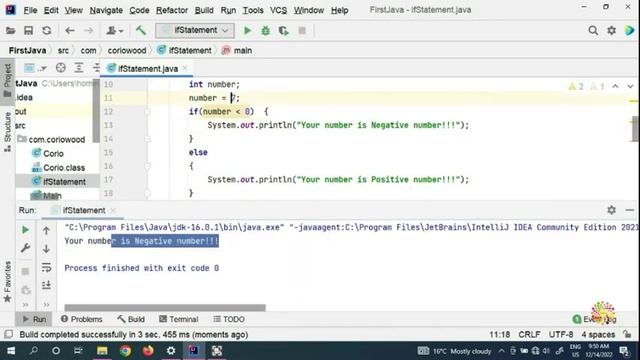This screenshot has height=360, width=640.
Task: Expand all icon in Project panel toolbar
Action: [x=78, y=68]
